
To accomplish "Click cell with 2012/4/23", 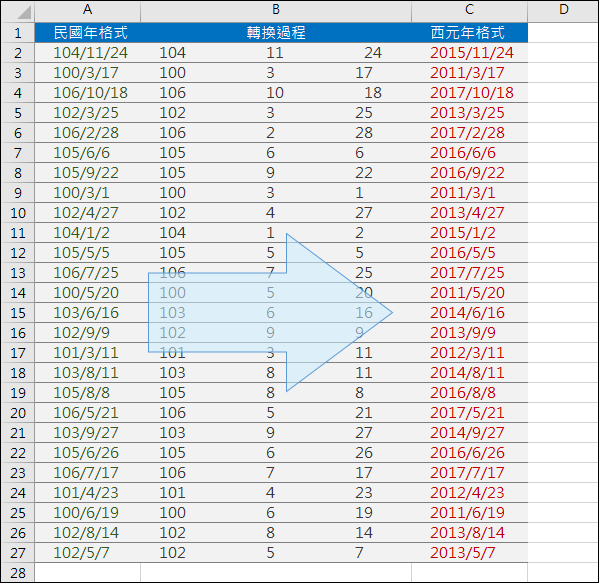I will (x=469, y=493).
